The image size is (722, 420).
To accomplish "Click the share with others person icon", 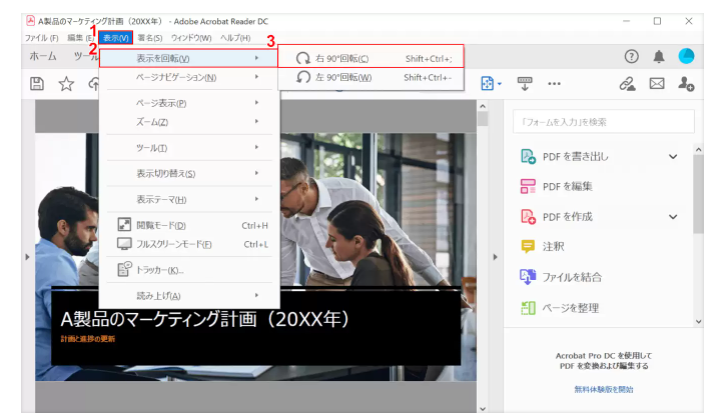I will (x=686, y=84).
